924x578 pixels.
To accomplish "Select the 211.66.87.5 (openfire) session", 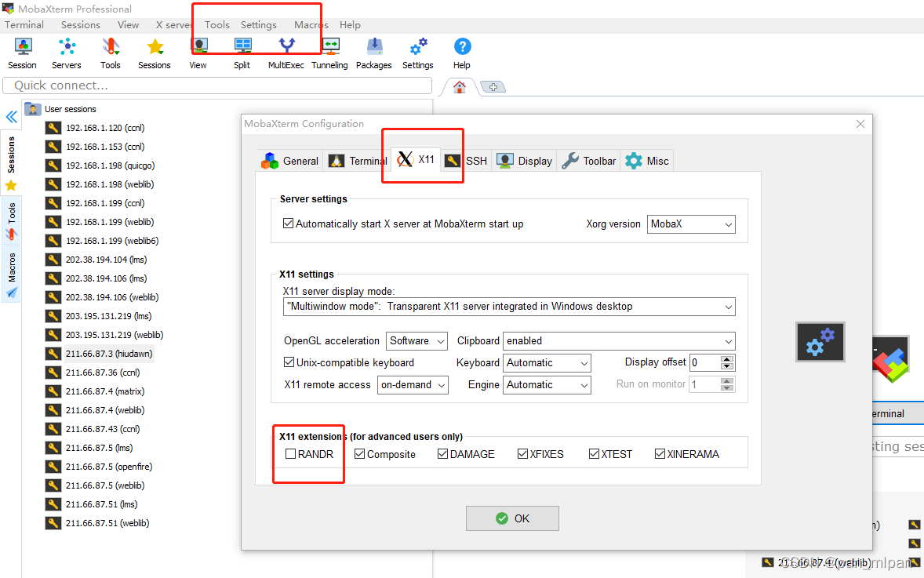I will pyautogui.click(x=109, y=467).
